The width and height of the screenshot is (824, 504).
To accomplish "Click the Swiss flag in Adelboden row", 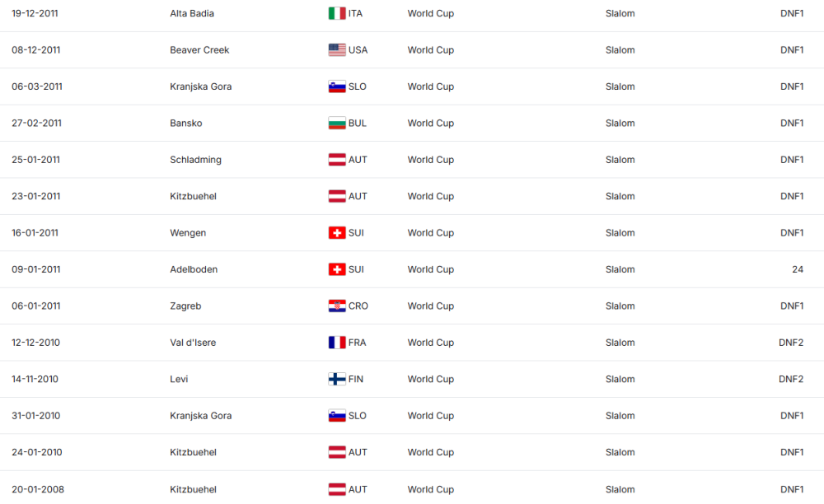I will (x=337, y=269).
